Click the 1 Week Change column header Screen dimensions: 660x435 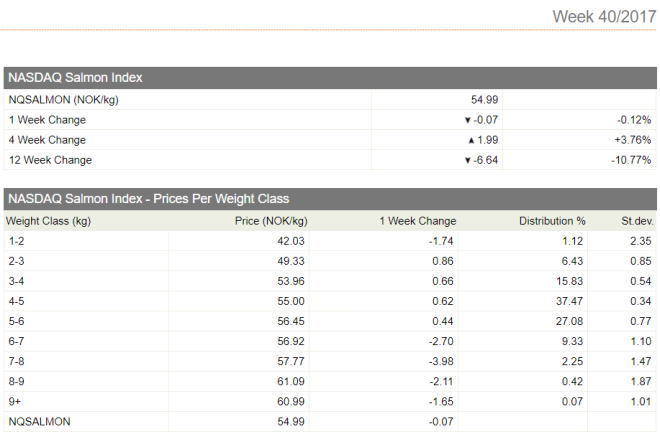(418, 221)
